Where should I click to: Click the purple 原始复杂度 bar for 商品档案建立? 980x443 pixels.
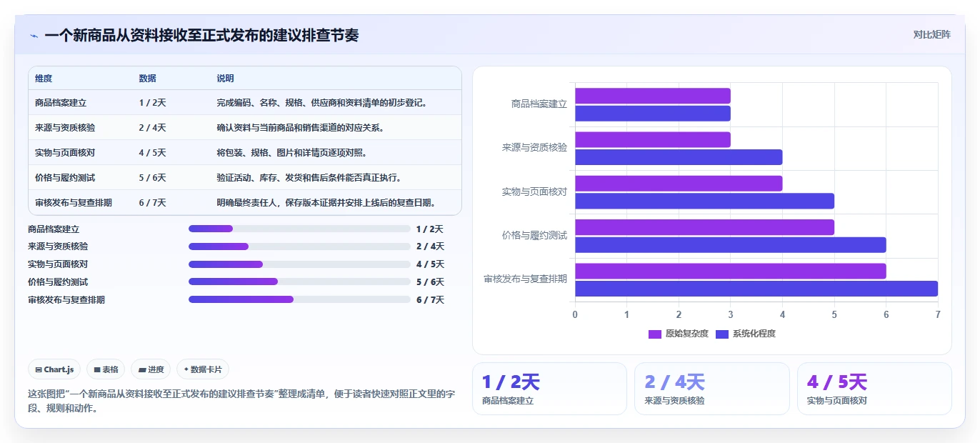653,96
